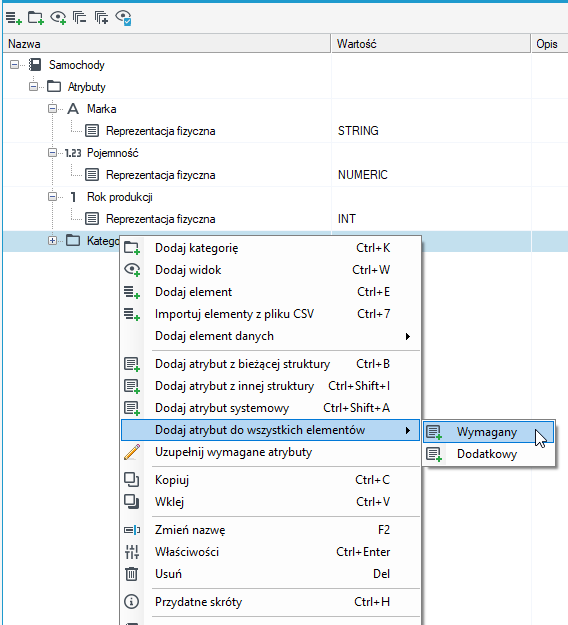Click the Reprezentacja fizyczna icon under Marka
Image resolution: width=568 pixels, height=625 pixels.
coord(92,130)
